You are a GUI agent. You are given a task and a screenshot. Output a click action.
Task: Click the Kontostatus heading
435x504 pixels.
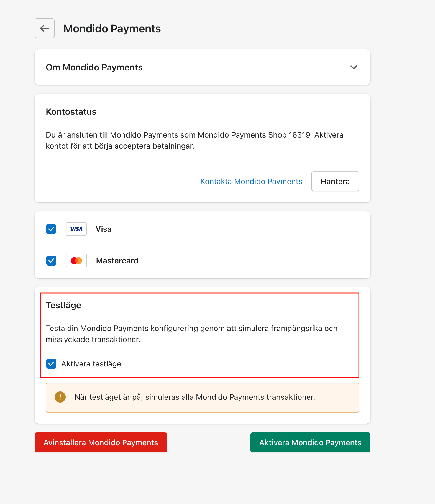(71, 112)
